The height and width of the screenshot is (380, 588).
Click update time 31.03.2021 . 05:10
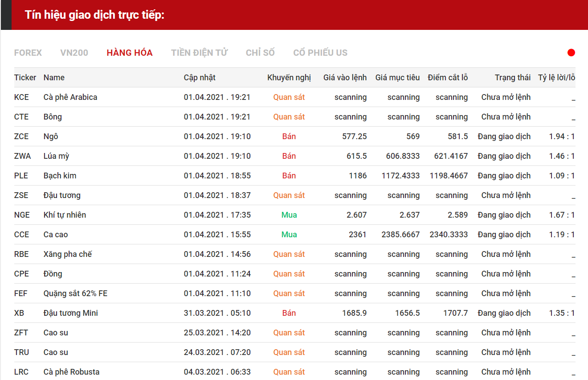point(217,313)
